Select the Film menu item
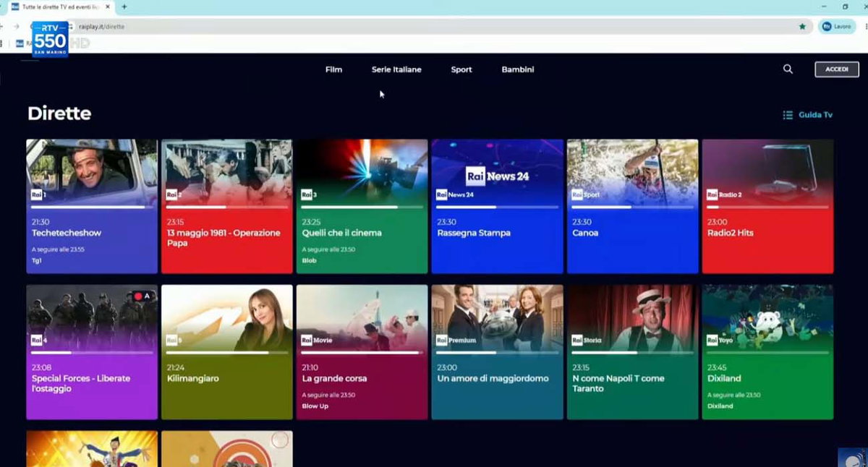The width and height of the screenshot is (868, 467). click(333, 69)
